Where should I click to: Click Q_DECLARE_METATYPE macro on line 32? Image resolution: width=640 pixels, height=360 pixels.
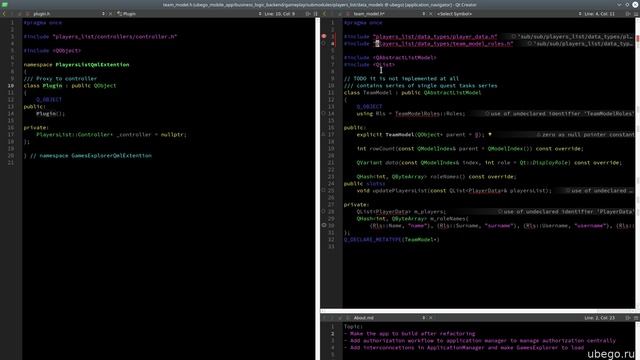[373, 240]
